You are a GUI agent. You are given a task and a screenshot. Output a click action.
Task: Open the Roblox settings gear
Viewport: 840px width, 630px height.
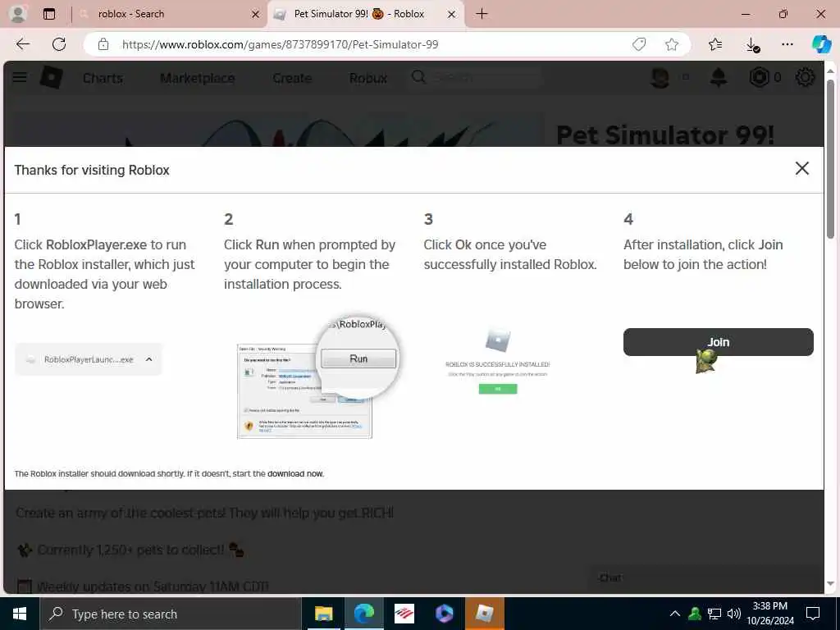pyautogui.click(x=805, y=78)
